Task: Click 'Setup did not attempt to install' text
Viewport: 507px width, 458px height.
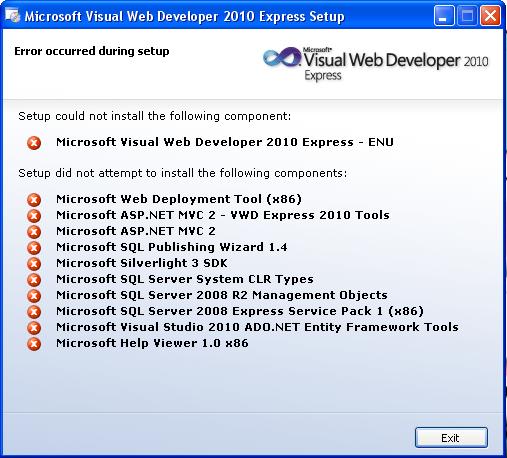Action: 183,173
